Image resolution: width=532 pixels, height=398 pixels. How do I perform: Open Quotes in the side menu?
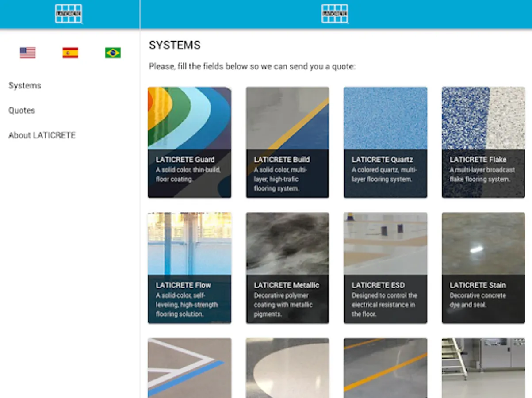22,111
